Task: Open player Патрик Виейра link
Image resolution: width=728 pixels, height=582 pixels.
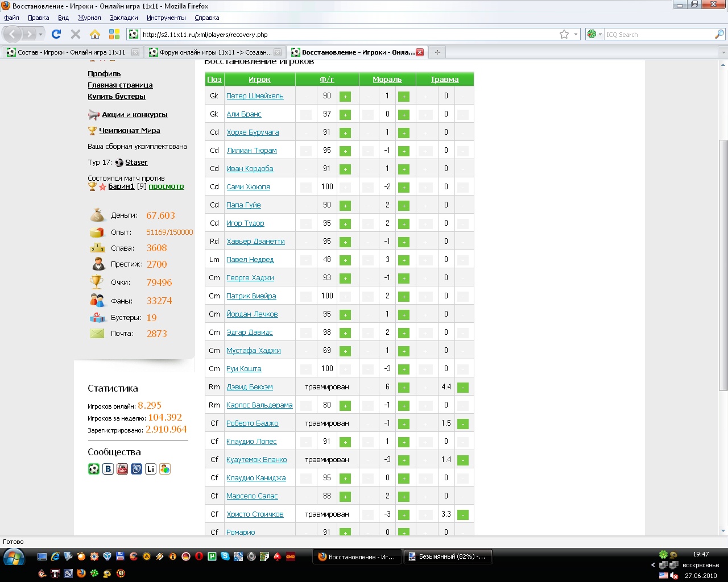Action: [x=251, y=296]
